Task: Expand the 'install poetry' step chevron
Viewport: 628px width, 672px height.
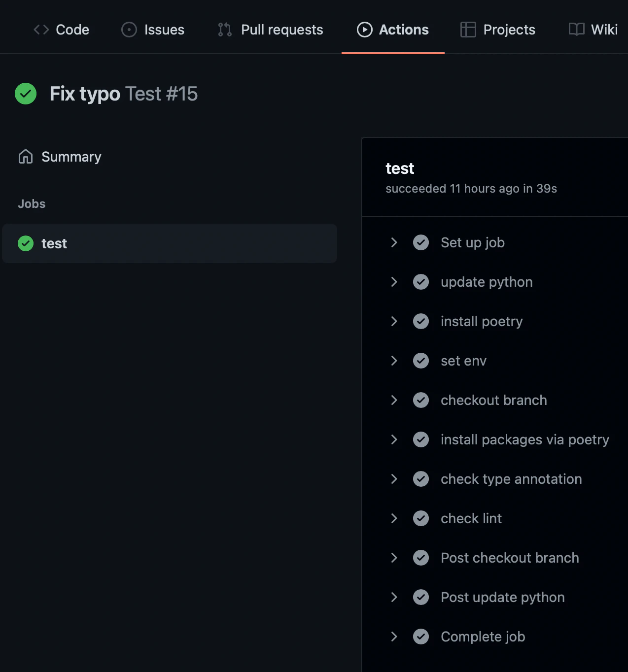Action: click(394, 321)
